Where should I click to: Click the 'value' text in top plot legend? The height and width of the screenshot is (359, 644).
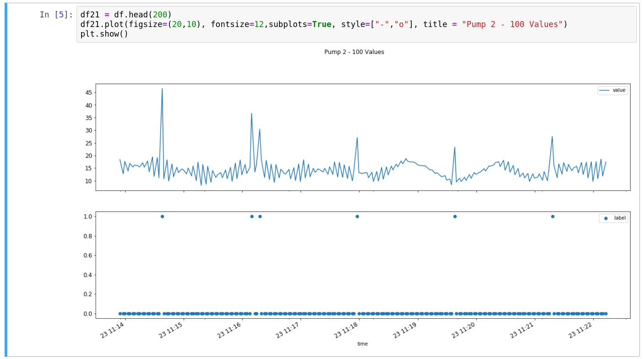coord(619,91)
